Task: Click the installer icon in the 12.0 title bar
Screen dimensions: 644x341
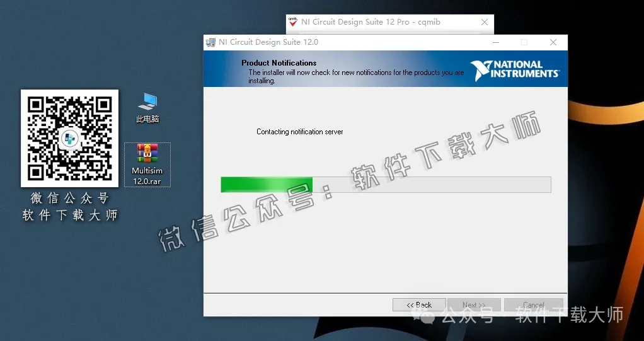Action: pyautogui.click(x=210, y=42)
